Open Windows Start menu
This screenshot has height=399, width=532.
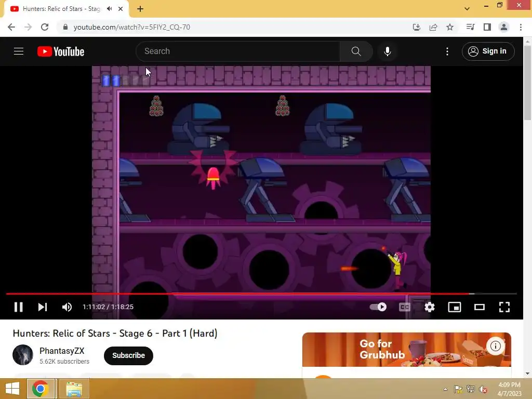(12, 389)
